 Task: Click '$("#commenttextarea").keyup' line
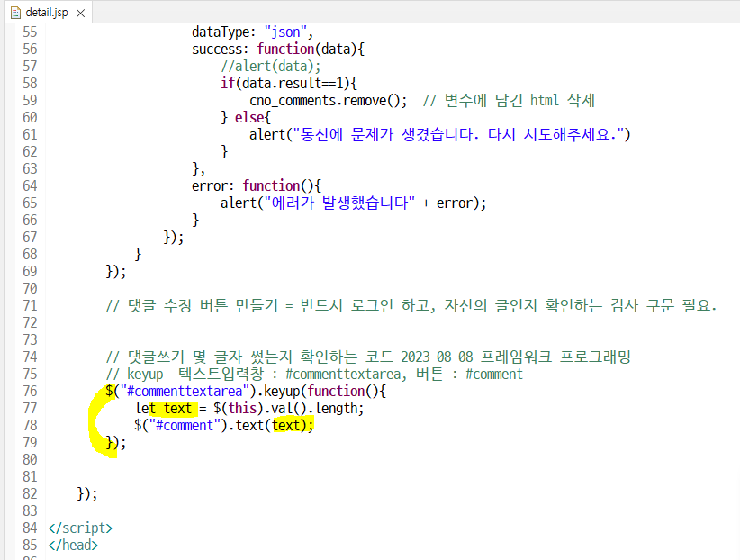[246, 392]
